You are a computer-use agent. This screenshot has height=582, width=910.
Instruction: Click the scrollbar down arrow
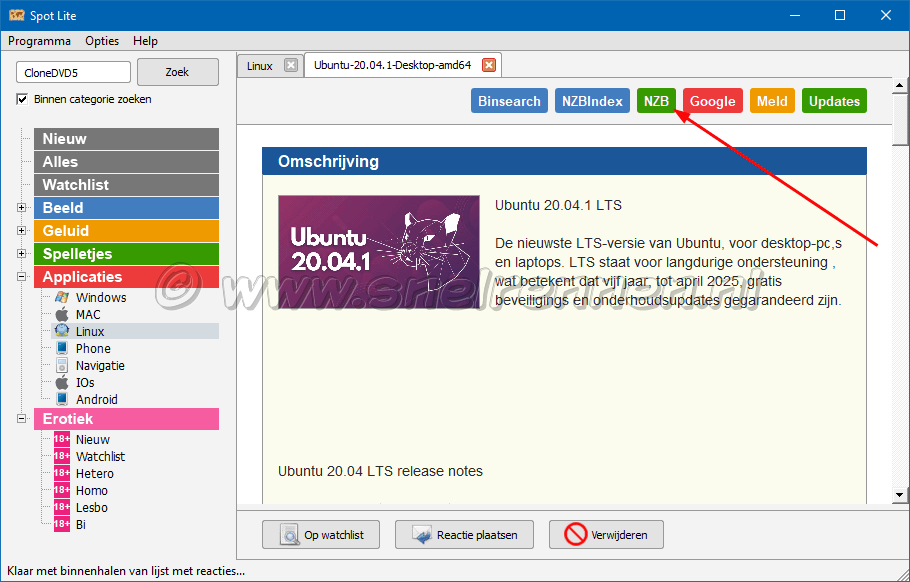click(x=900, y=495)
